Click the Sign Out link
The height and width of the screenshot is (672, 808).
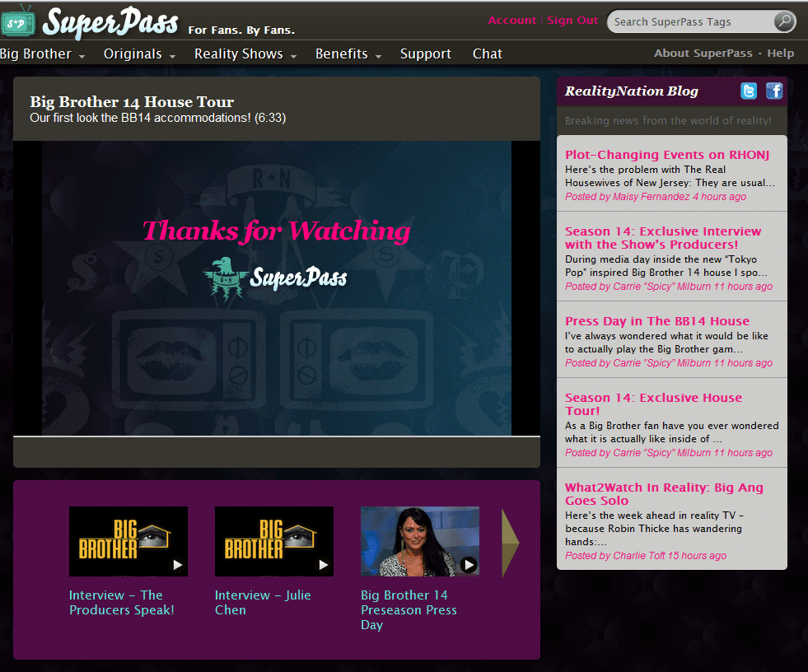pyautogui.click(x=572, y=20)
